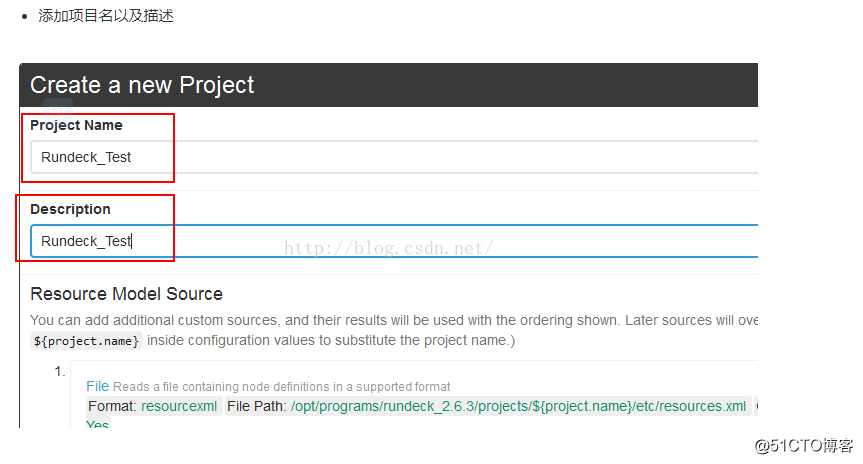Click the 'Description' label
Viewport: 863px width, 464px height.
pos(70,209)
